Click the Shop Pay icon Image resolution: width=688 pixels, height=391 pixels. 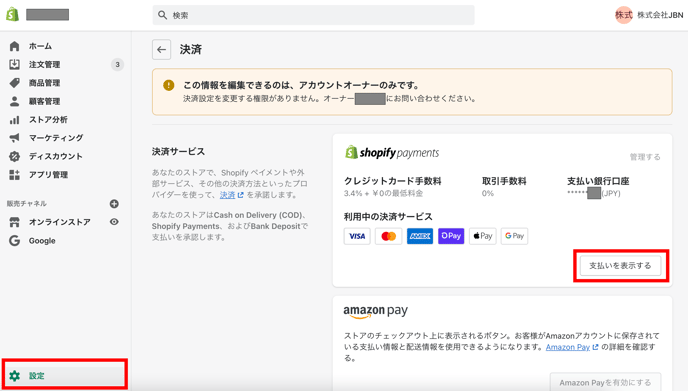tap(451, 236)
